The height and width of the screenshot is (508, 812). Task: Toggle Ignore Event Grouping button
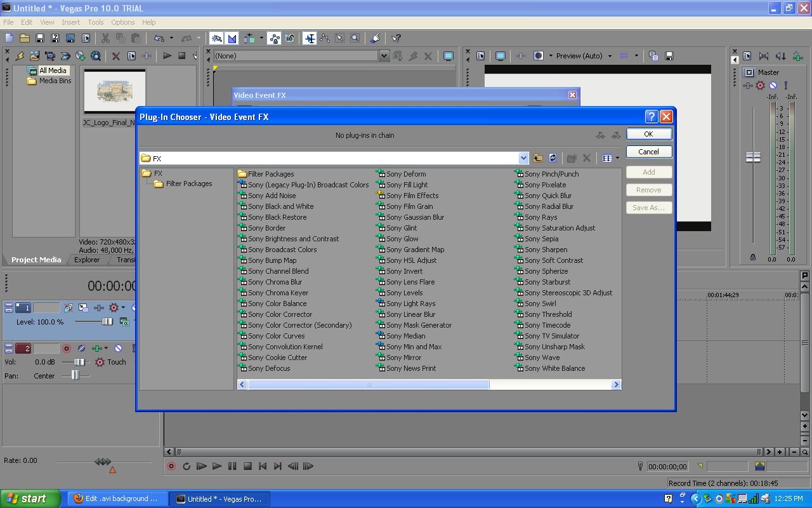(x=289, y=38)
